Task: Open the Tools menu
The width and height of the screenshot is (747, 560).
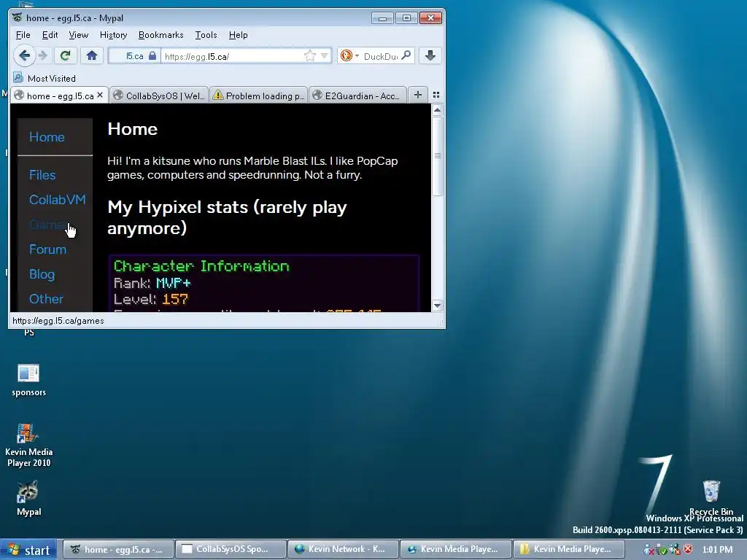Action: [206, 35]
